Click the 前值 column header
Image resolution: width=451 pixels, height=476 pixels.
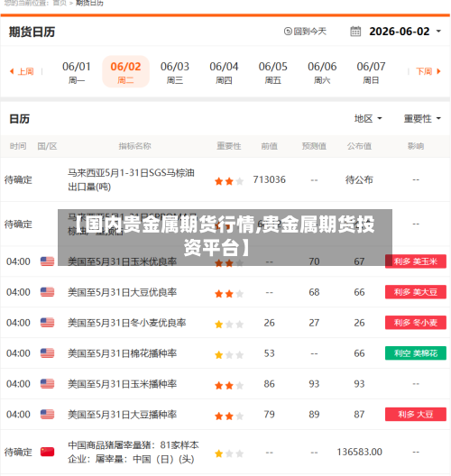point(270,146)
